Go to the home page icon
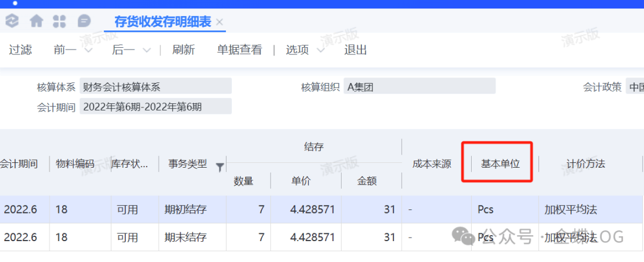Screen dimensions: 644x262 coord(36,21)
